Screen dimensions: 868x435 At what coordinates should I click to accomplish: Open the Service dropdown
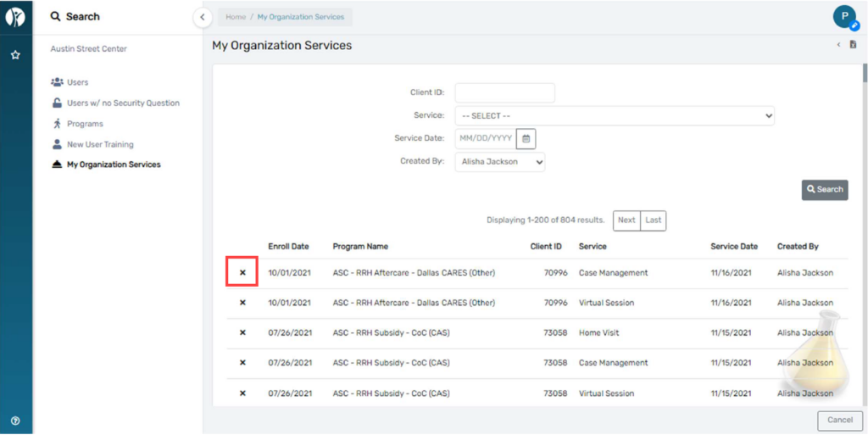pyautogui.click(x=615, y=116)
